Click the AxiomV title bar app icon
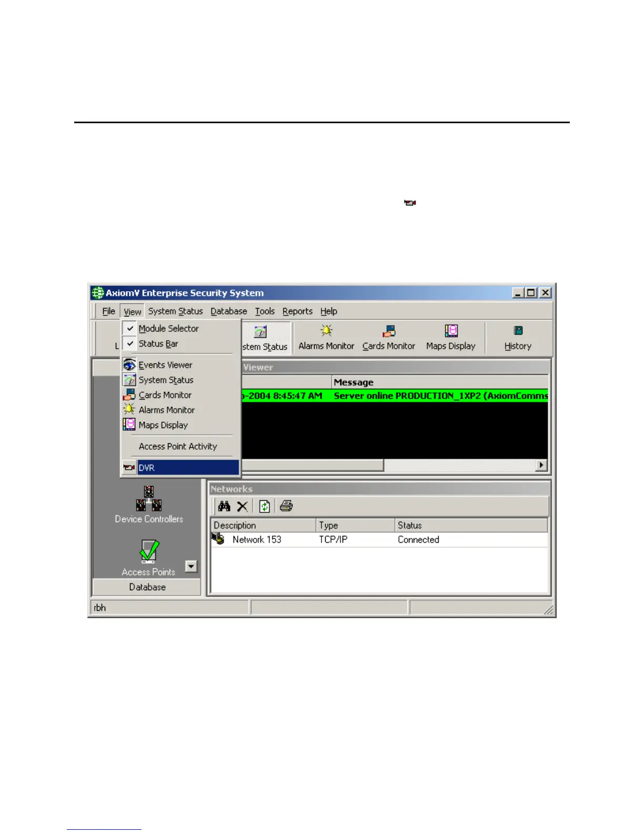Image resolution: width=644 pixels, height=834 pixels. point(97,293)
